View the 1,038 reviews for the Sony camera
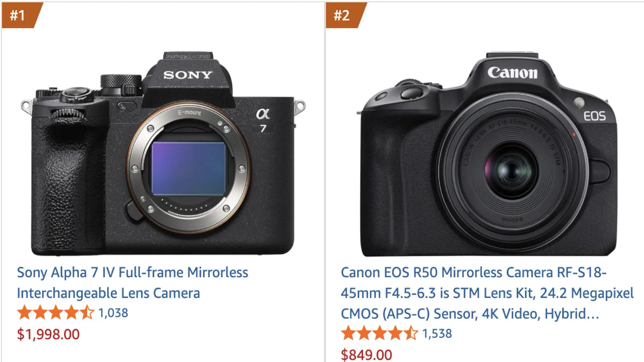Viewport: 644px width, 362px height. point(113,313)
